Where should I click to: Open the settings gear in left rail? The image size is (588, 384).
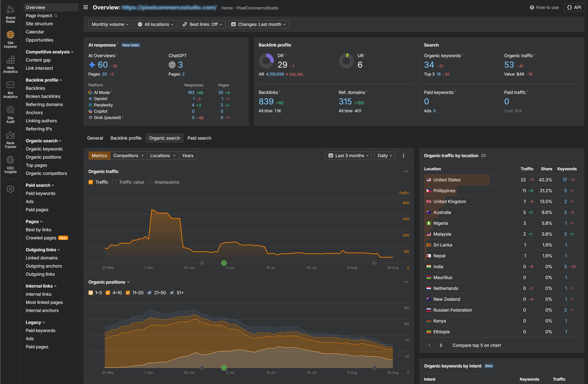(x=10, y=189)
